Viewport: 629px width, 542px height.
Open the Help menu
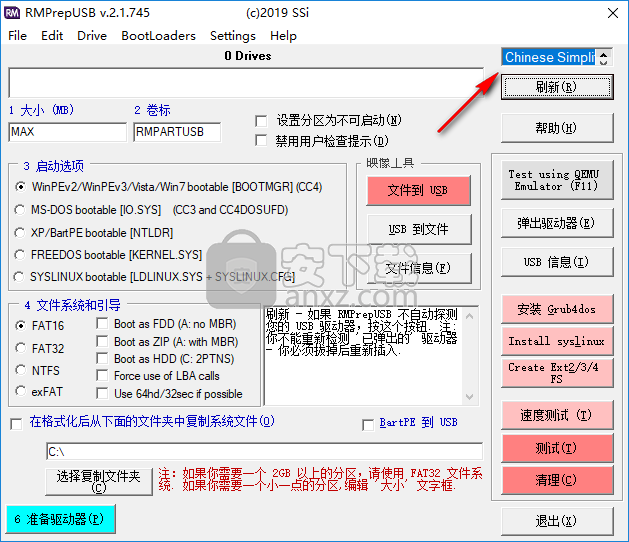(x=283, y=36)
